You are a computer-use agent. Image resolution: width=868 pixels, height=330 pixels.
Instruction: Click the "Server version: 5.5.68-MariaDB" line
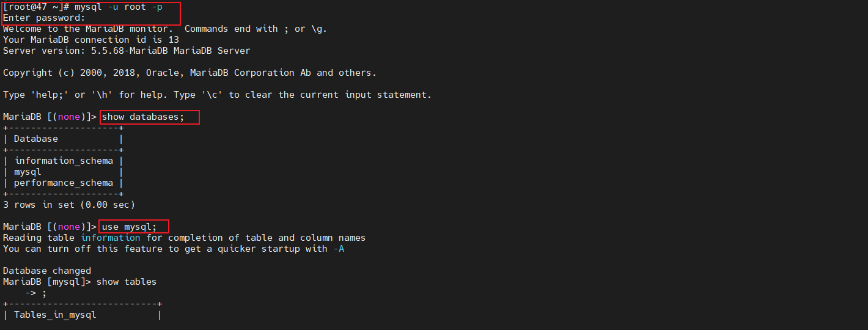tap(127, 51)
